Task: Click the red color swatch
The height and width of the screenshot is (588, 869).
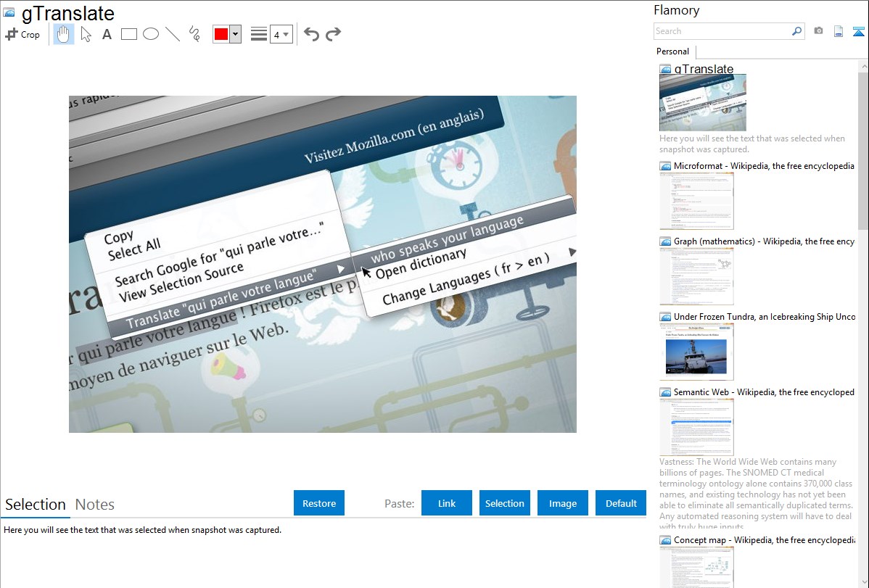Action: click(221, 34)
